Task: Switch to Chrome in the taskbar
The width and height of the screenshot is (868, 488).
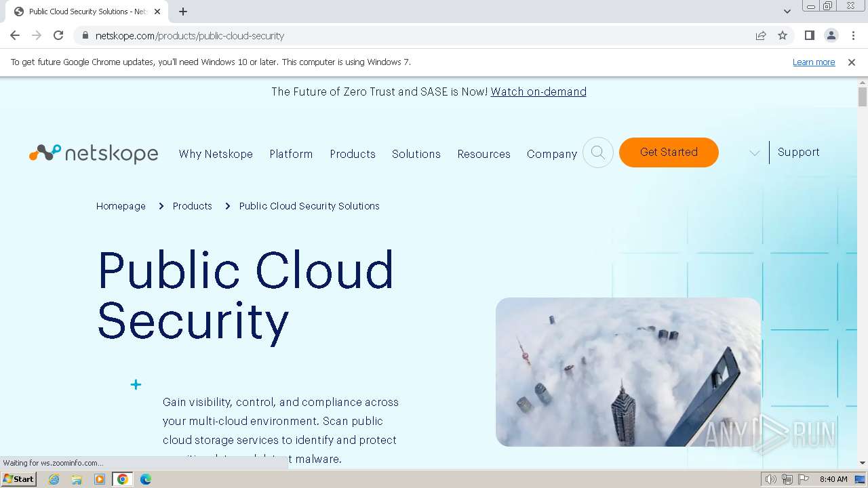Action: pos(123,479)
